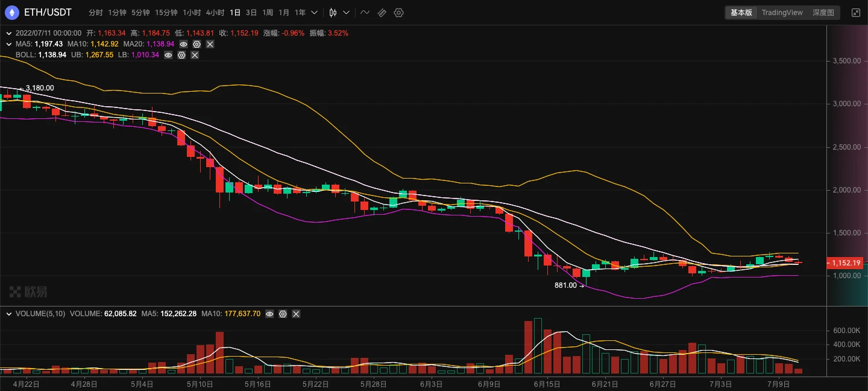Image resolution: width=868 pixels, height=391 pixels.
Task: Switch chart to 4小时 interval
Action: (215, 13)
